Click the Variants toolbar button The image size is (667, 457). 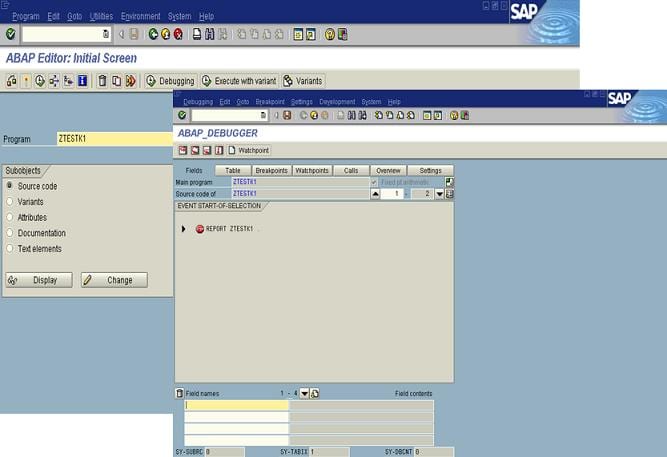coord(303,81)
